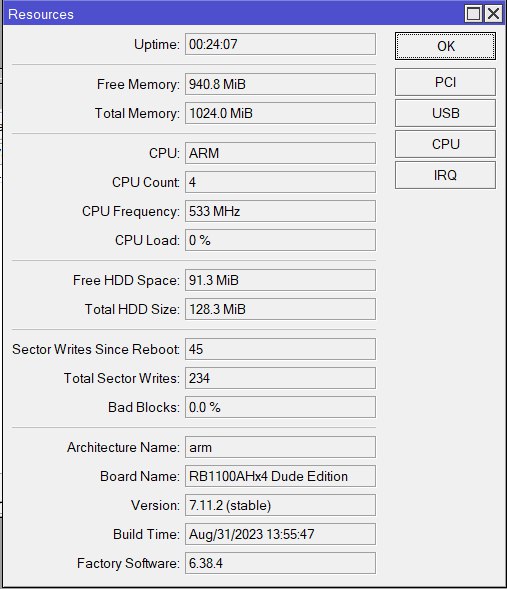Select the Board Name field
507x589 pixels.
(280, 476)
